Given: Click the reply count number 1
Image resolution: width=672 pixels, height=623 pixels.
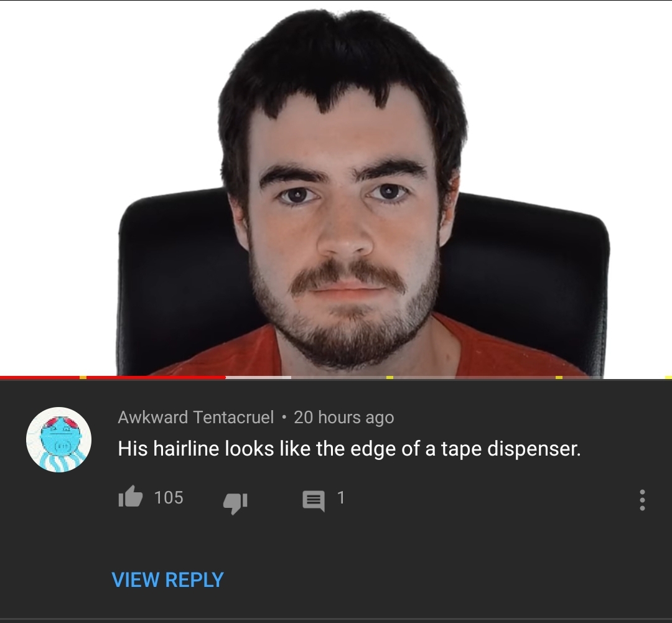Looking at the screenshot, I should (x=341, y=497).
